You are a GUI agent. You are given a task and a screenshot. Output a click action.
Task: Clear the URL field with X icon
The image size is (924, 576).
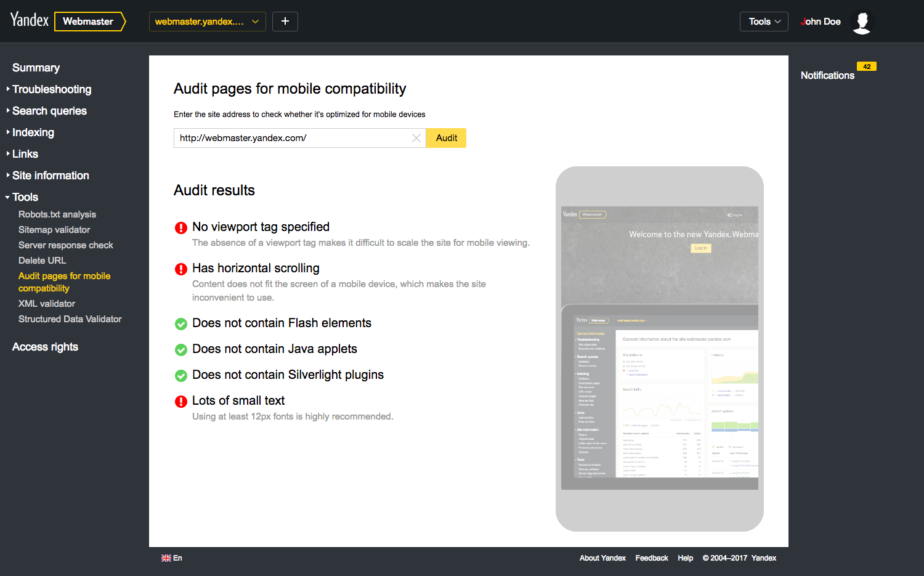click(416, 138)
